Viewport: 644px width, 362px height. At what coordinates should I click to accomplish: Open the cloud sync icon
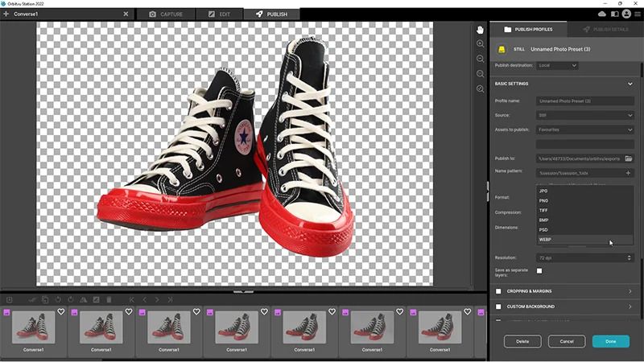602,14
